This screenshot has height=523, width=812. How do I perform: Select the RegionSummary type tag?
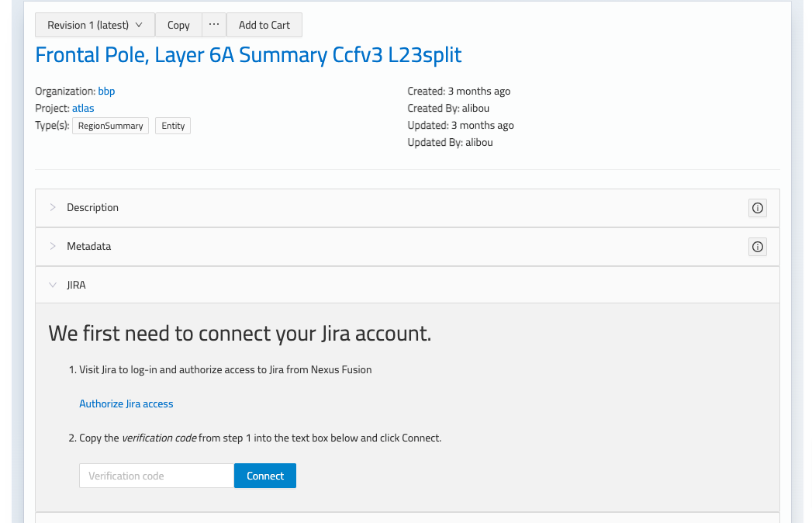pos(110,126)
